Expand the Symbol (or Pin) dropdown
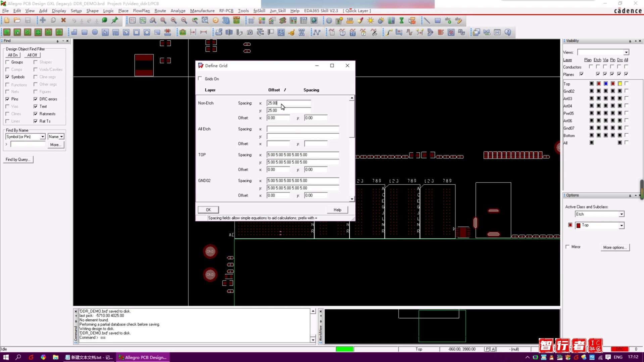 (x=43, y=137)
